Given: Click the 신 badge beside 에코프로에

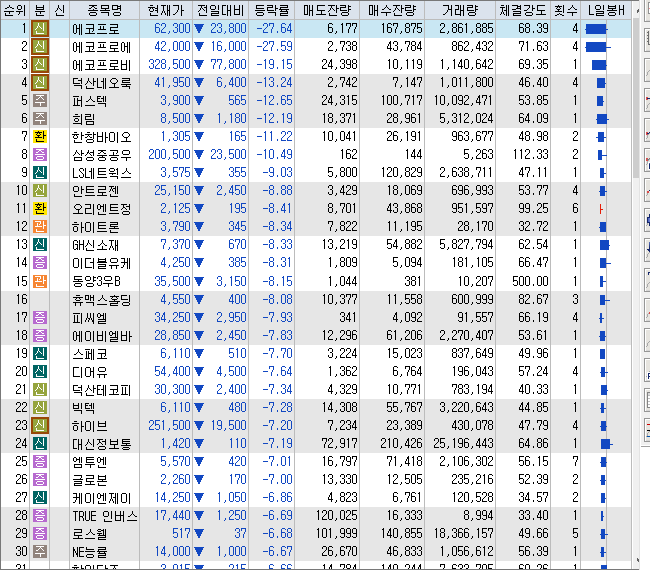Looking at the screenshot, I should [x=40, y=46].
